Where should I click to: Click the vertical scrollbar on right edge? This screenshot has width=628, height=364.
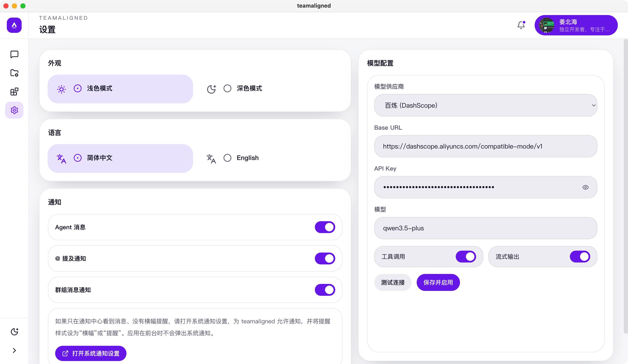[x=625, y=186]
